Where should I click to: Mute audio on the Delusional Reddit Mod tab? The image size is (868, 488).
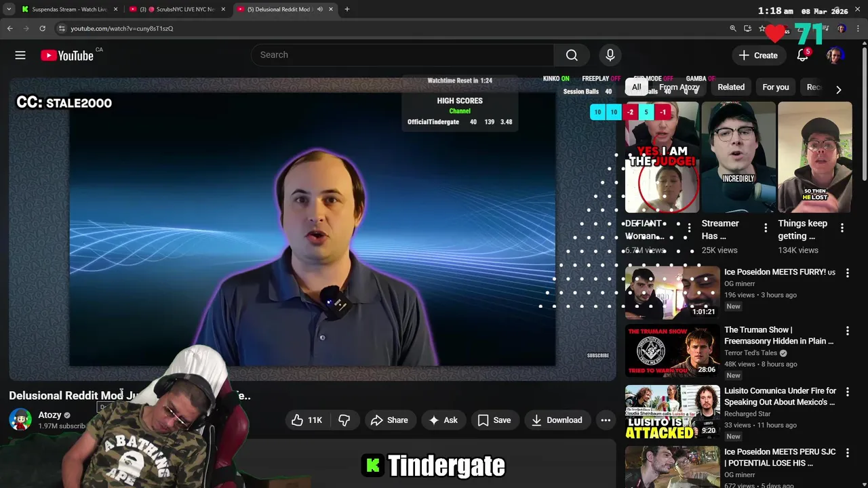319,9
